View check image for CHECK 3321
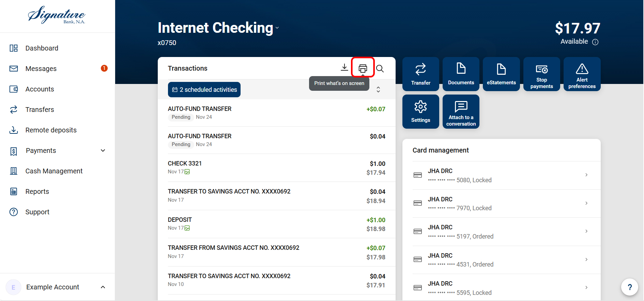Image resolution: width=644 pixels, height=301 pixels. tap(187, 172)
